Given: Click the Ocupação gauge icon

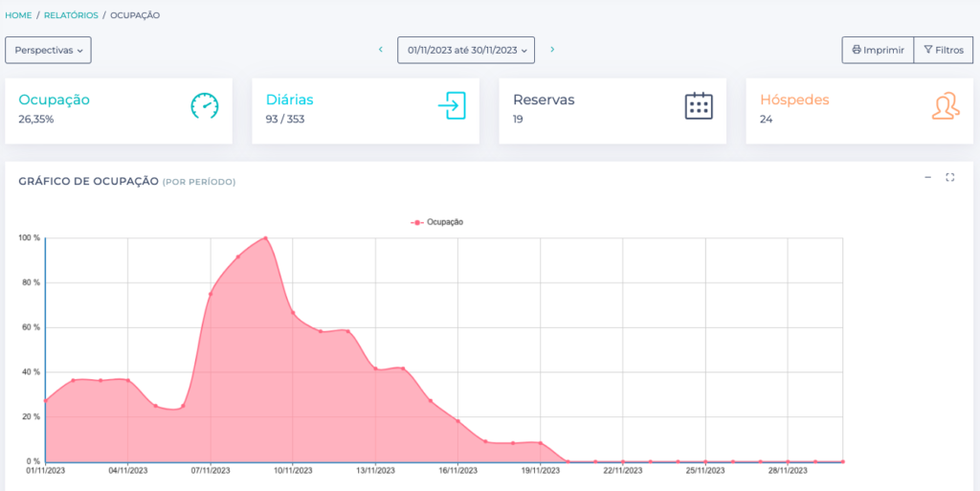Looking at the screenshot, I should point(205,105).
